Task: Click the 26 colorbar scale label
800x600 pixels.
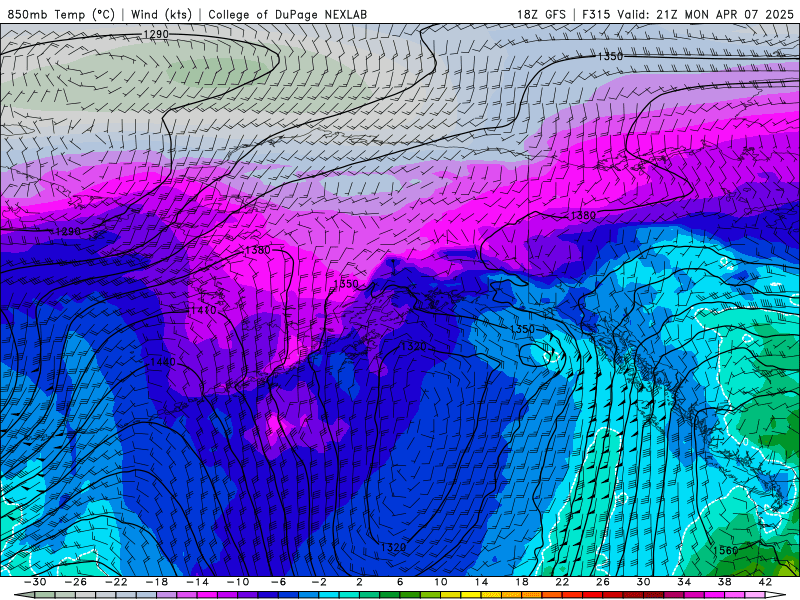Action: [603, 582]
